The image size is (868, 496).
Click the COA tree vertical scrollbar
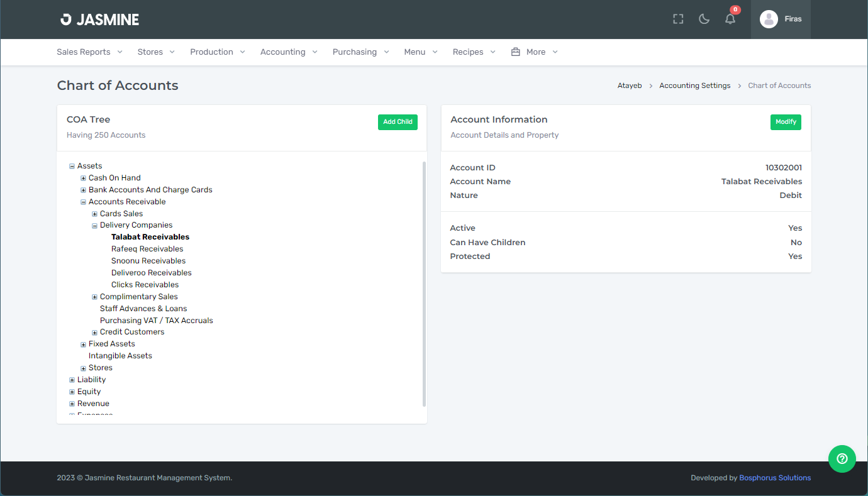coord(424,283)
